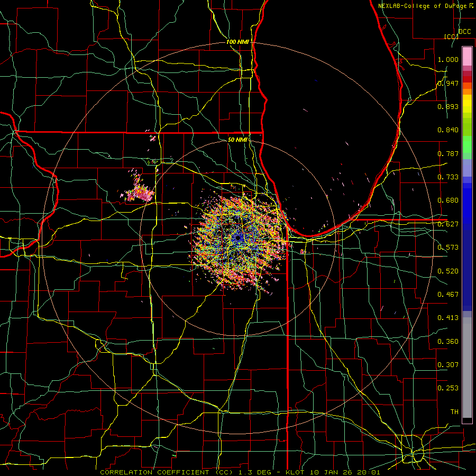
Task: Click the TH threshold label
Action: point(454,412)
